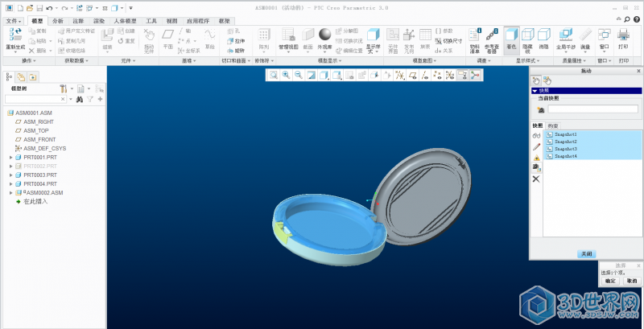Image resolution: width=644 pixels, height=329 pixels.
Task: Click the 旋转 revolve tool
Action: [x=236, y=51]
